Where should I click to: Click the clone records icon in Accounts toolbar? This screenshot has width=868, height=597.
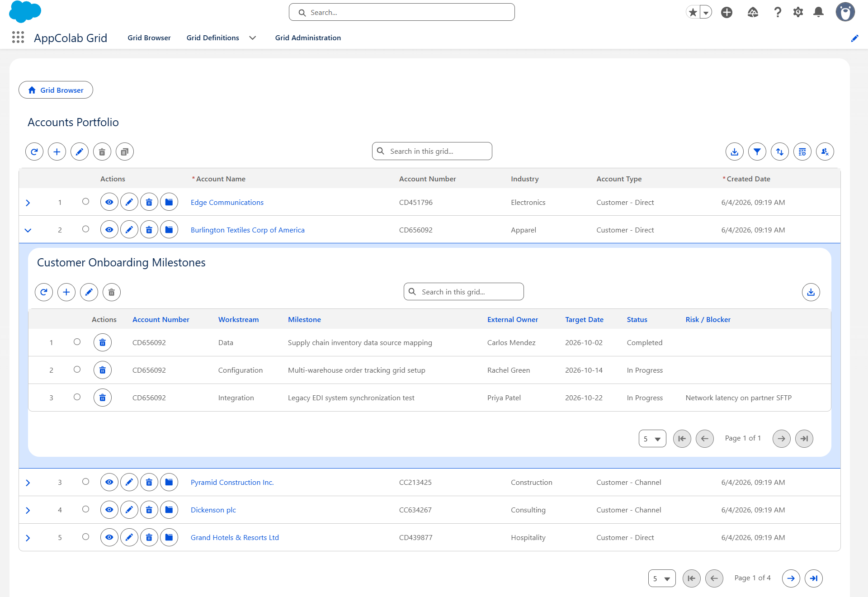(125, 152)
